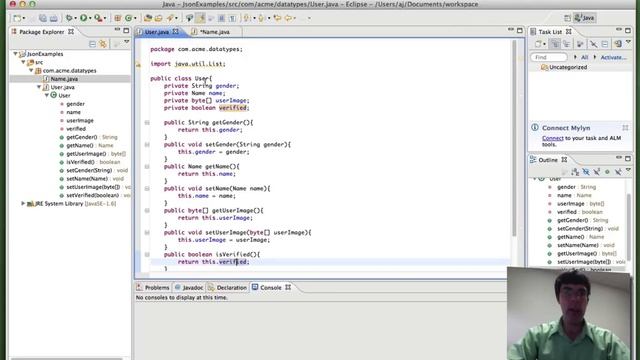The image size is (640, 360).
Task: Click the New file toolbar icon
Action: point(17,18)
